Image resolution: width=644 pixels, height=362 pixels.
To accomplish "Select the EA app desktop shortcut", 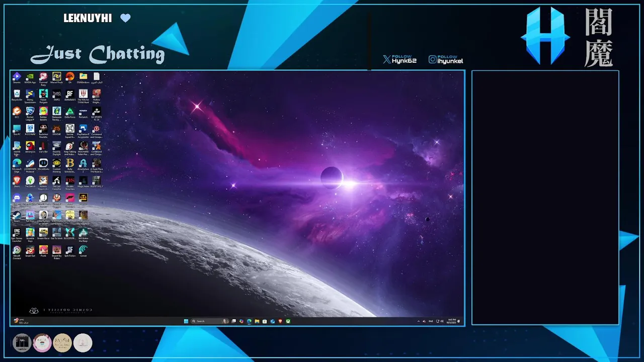I will (70, 78).
